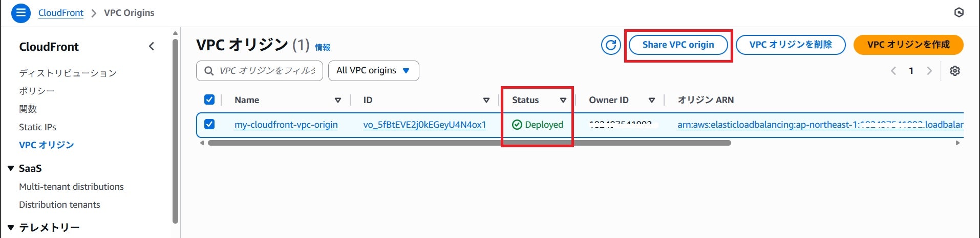Click the Owner ID cell value
Screen dimensions: 980x238
coord(621,125)
